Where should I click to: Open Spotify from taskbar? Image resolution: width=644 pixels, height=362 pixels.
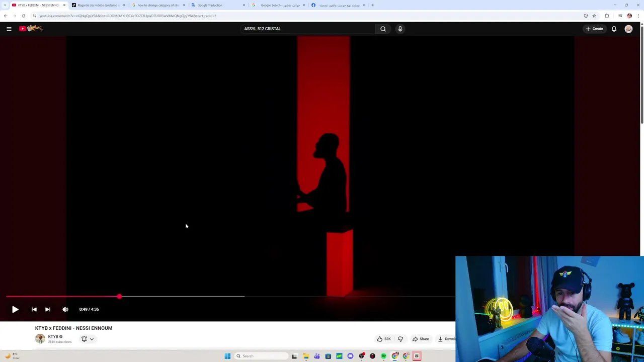[383, 356]
